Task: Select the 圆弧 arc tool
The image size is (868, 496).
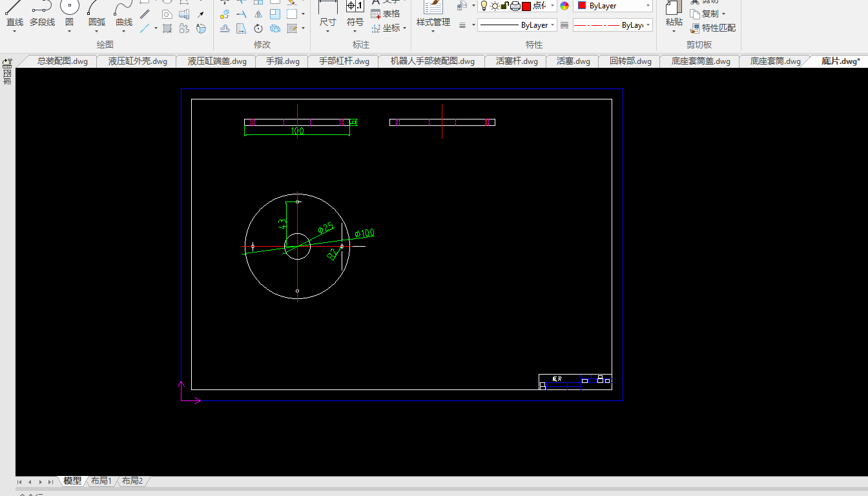Action: (97, 14)
